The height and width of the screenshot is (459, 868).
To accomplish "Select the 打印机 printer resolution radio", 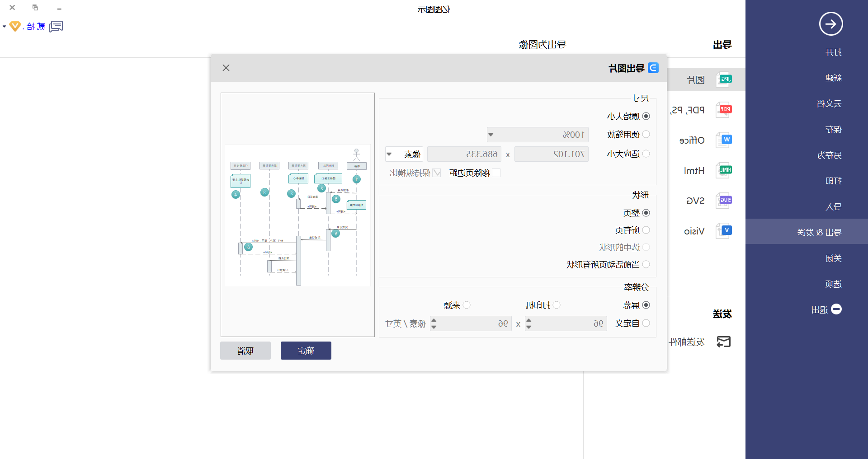I will (557, 305).
